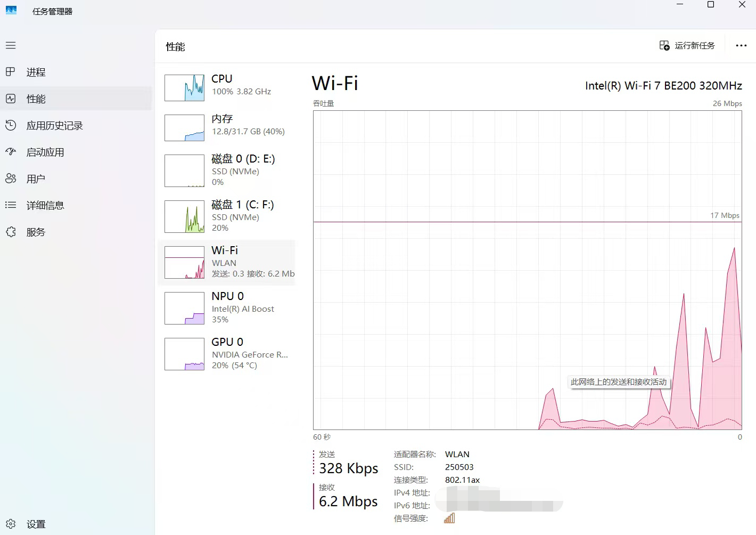
Task: Switch to 应用历史记录 tab
Action: 76,125
